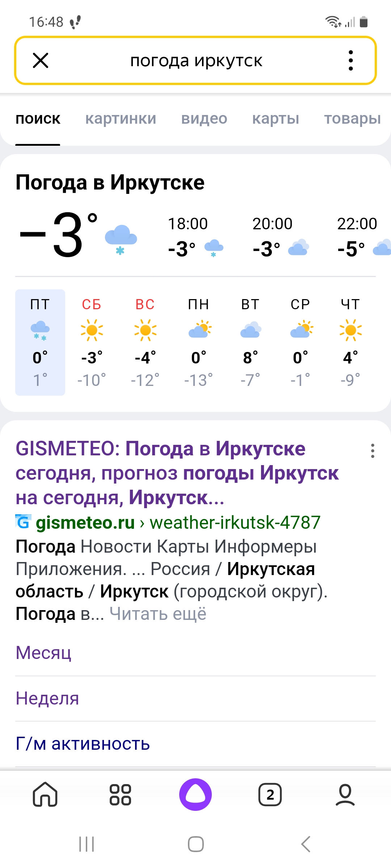The height and width of the screenshot is (868, 391).
Task: Expand snippet with Читать ещё
Action: pos(158,614)
